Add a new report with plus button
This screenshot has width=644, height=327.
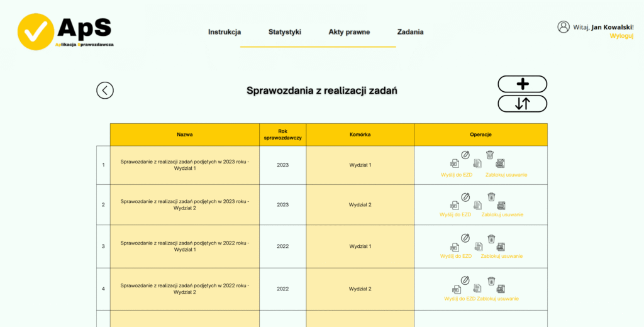click(x=523, y=84)
